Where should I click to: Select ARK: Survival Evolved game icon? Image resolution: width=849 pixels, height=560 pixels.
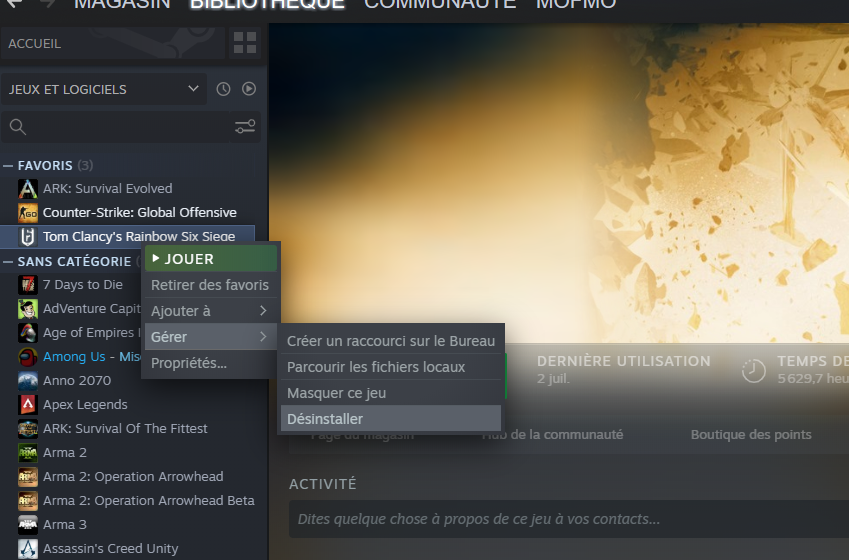pos(28,188)
